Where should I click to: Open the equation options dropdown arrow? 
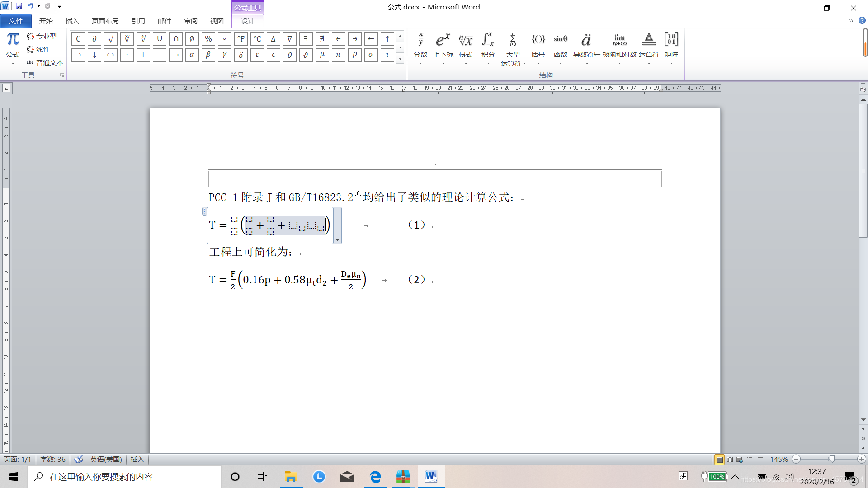point(337,240)
